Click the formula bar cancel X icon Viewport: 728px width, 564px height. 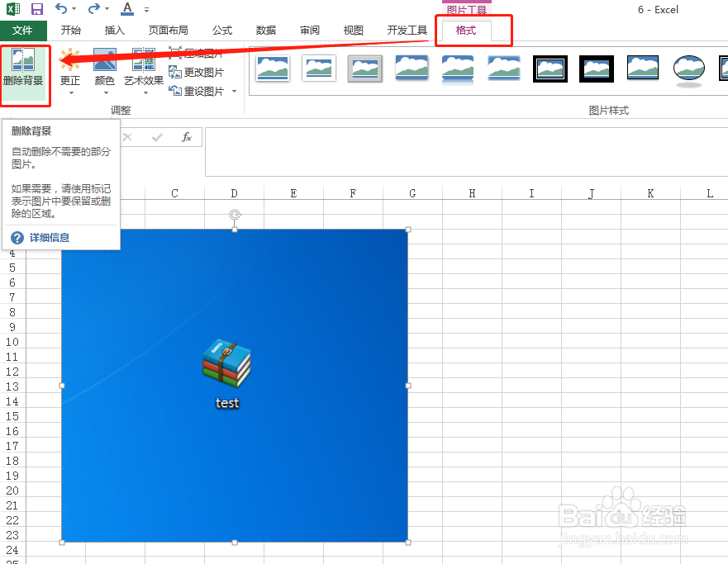[127, 137]
